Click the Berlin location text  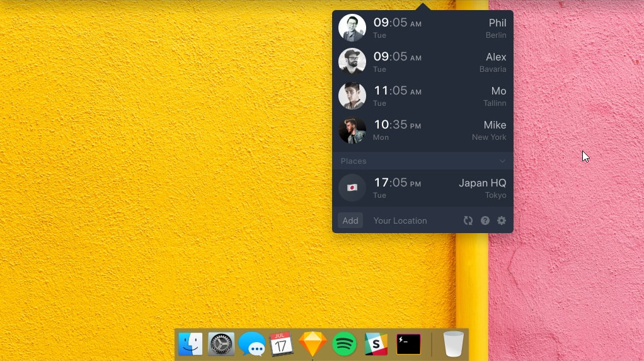[x=496, y=35]
